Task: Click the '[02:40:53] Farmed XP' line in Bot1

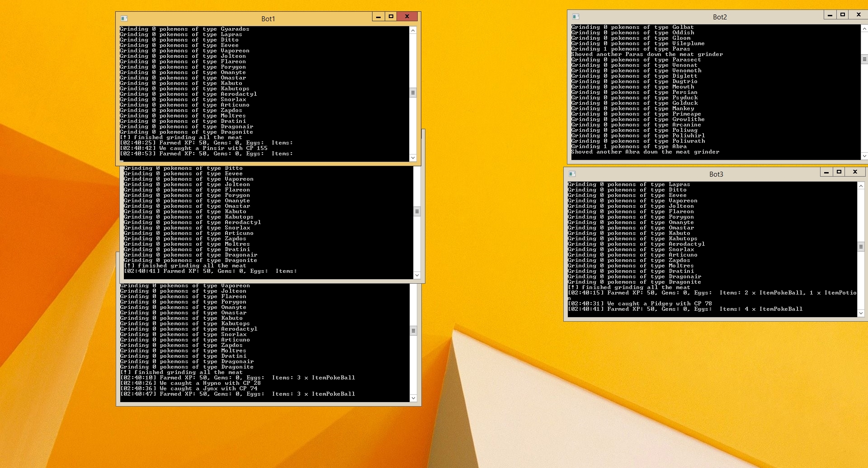Action: tap(206, 154)
